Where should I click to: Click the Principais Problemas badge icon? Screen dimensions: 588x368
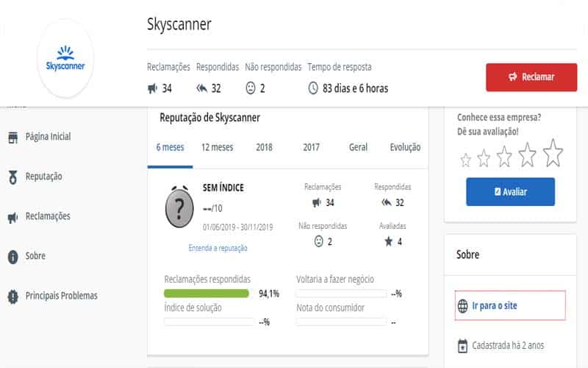tap(13, 297)
